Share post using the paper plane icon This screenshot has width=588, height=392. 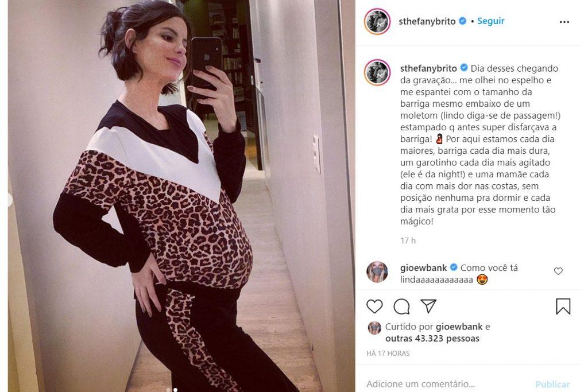(428, 306)
